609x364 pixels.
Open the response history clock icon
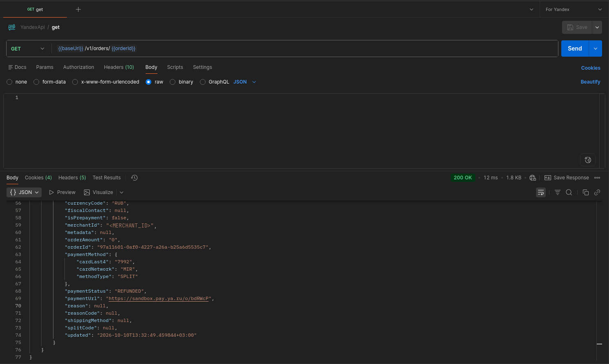(x=134, y=178)
